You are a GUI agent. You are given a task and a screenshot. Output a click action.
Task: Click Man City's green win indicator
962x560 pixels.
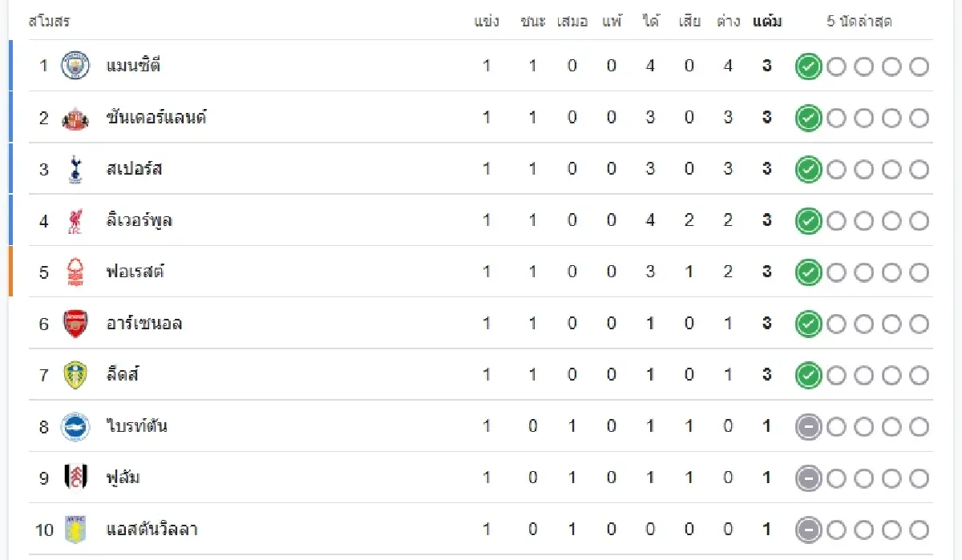tap(808, 66)
